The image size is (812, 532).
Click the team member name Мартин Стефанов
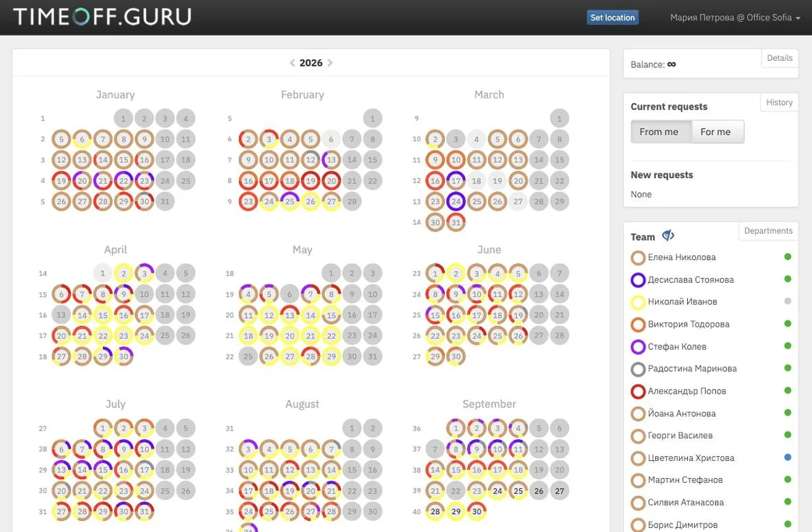tap(686, 480)
